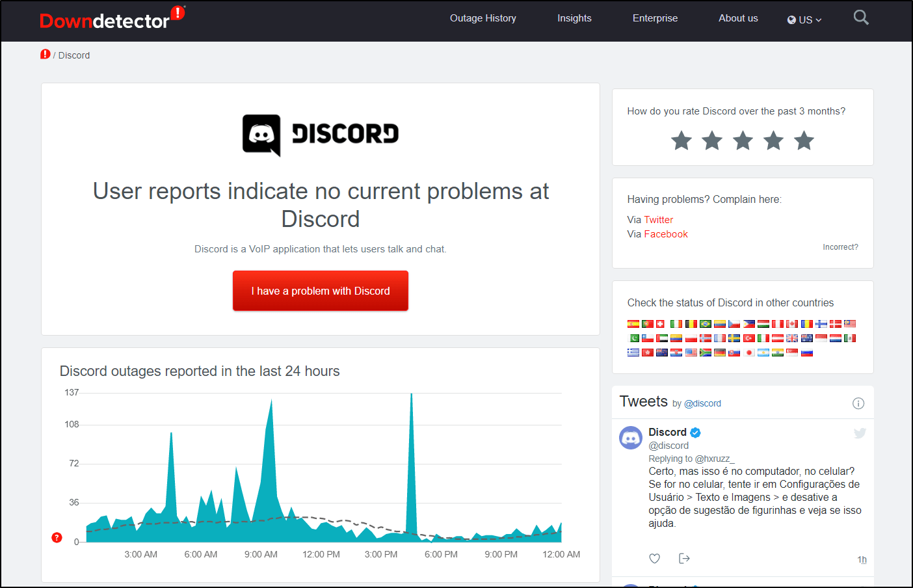Rate Discord five stars

click(804, 140)
